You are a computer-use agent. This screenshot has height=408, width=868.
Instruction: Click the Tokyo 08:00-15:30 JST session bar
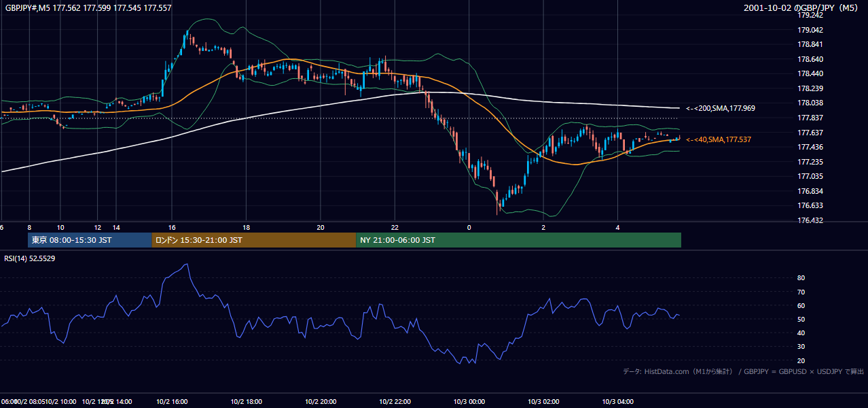[90, 240]
